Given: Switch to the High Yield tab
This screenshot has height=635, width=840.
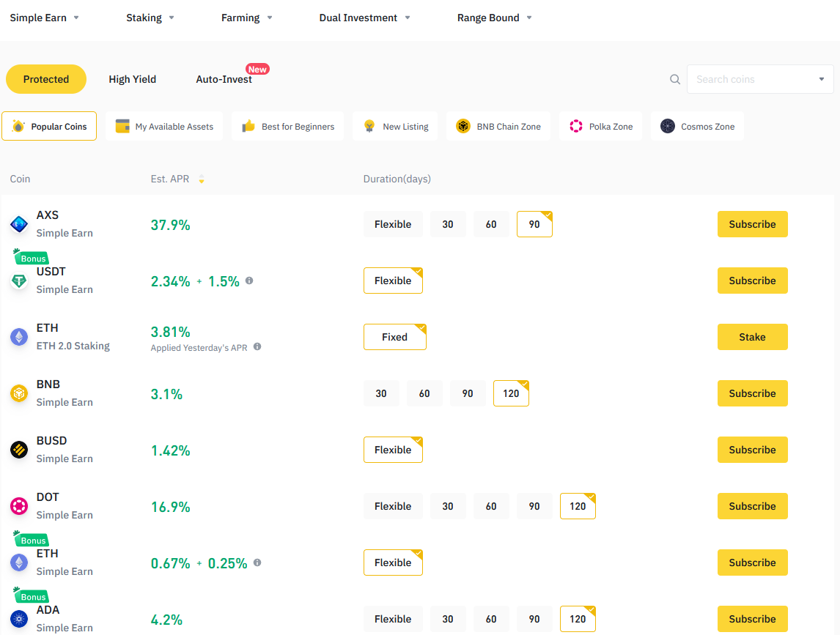Looking at the screenshot, I should coord(133,79).
